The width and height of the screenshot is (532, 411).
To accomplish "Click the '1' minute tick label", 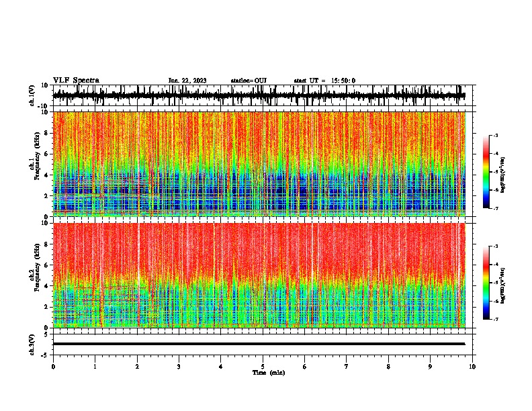I will click(95, 367).
